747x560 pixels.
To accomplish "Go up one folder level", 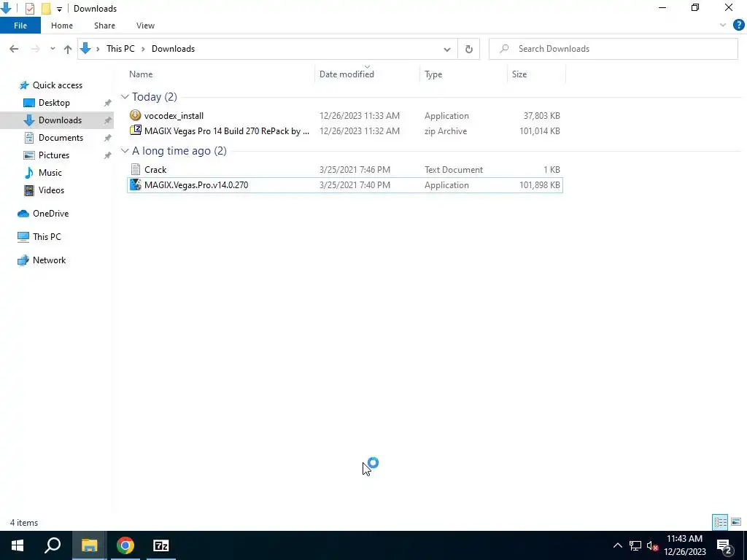I will coord(68,49).
